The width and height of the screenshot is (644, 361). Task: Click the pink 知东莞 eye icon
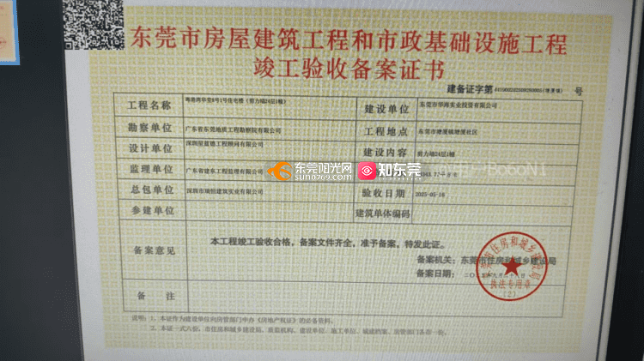pos(367,171)
